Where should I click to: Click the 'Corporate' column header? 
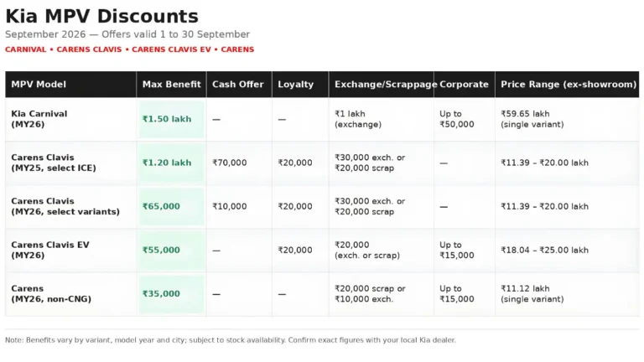pos(464,84)
